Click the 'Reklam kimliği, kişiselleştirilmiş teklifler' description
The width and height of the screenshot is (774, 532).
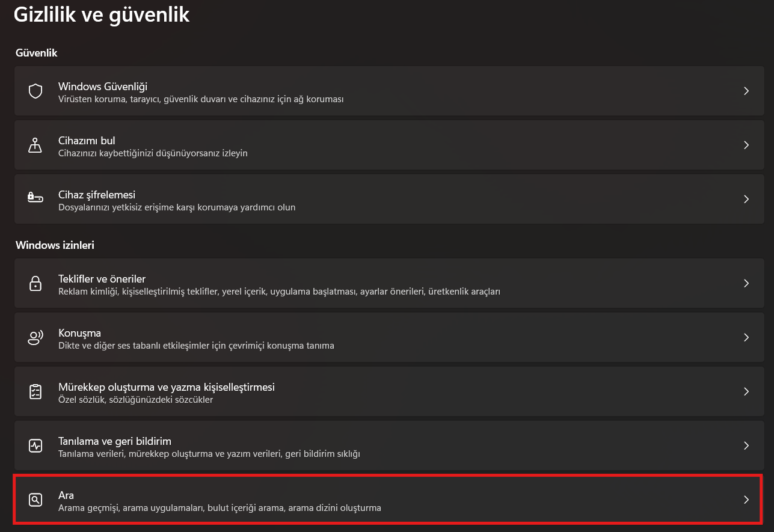(280, 292)
